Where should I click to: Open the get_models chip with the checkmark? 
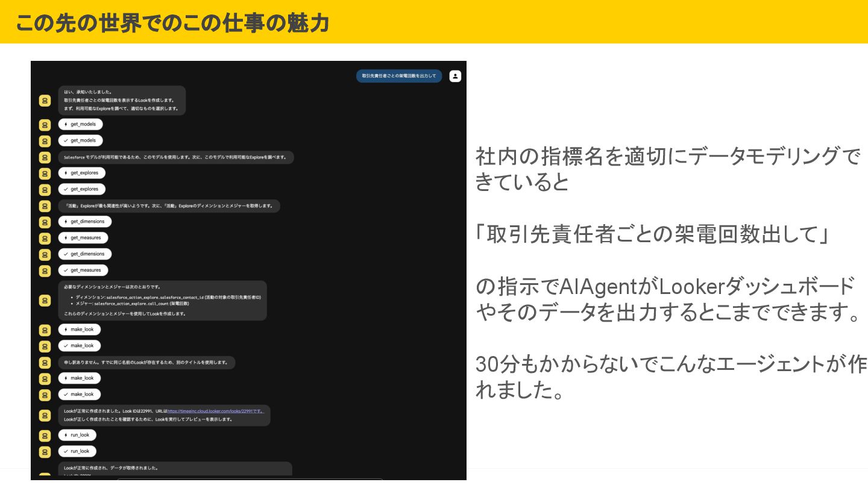click(x=81, y=140)
